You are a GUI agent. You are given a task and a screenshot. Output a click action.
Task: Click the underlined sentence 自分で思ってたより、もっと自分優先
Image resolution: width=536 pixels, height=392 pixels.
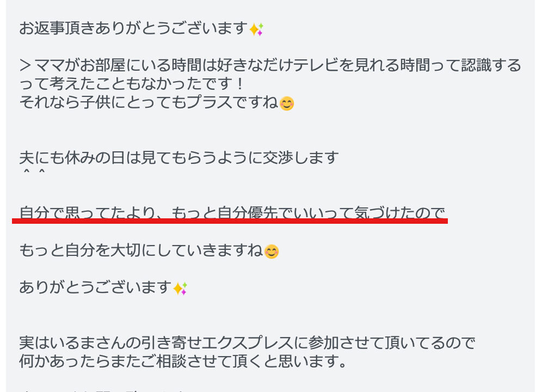[x=232, y=213]
